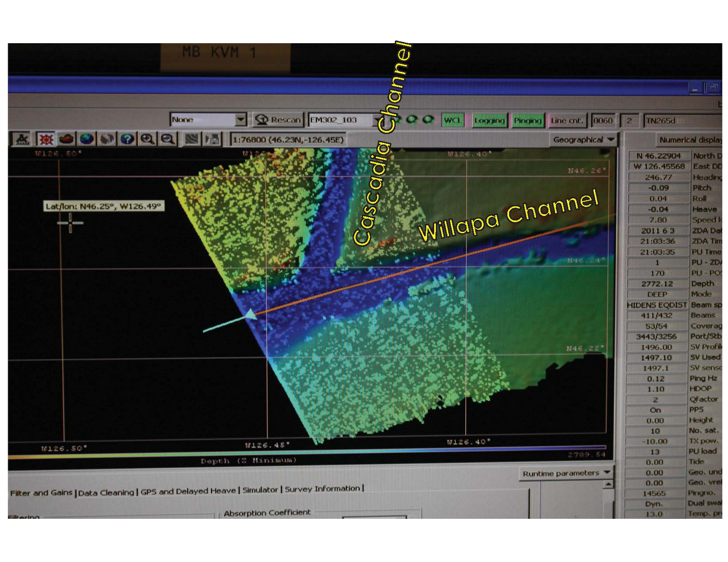Click the red seabed terrain toolbar icon
This screenshot has height=562, width=728.
point(66,139)
